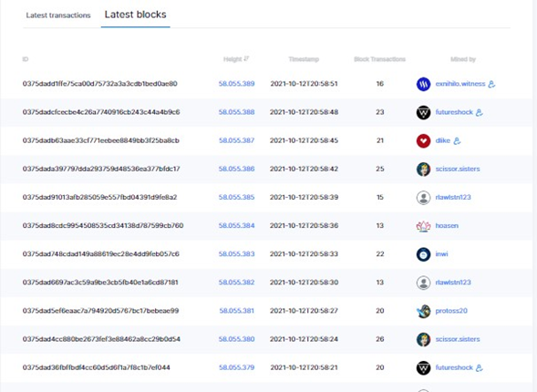This screenshot has width=537, height=392.
Task: Open block height 58.055.389
Action: pos(237,84)
